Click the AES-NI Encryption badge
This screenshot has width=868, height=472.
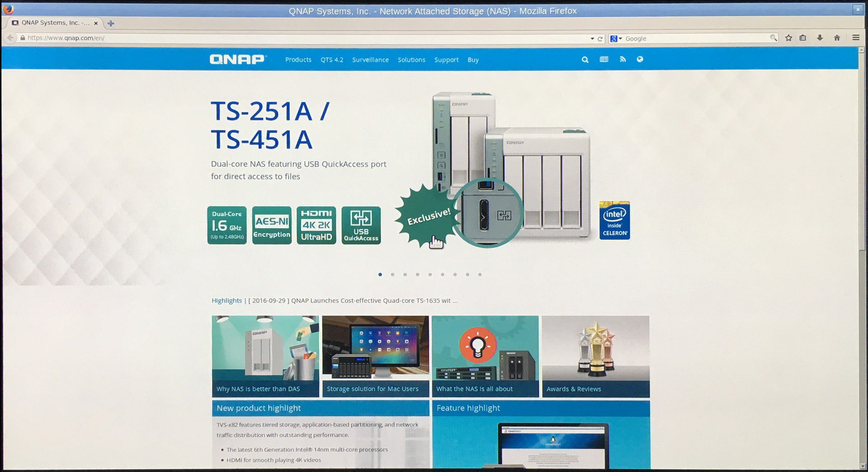click(272, 225)
